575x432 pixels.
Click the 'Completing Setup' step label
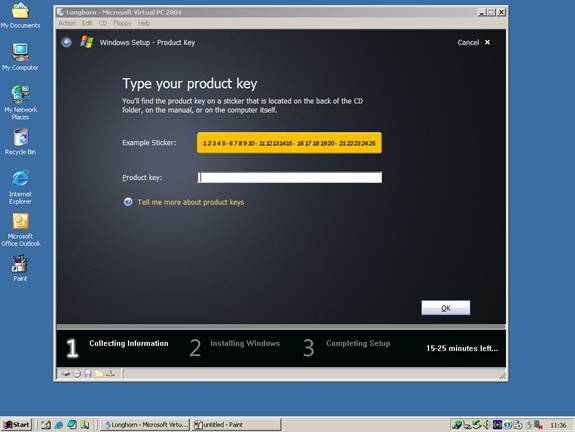click(358, 343)
